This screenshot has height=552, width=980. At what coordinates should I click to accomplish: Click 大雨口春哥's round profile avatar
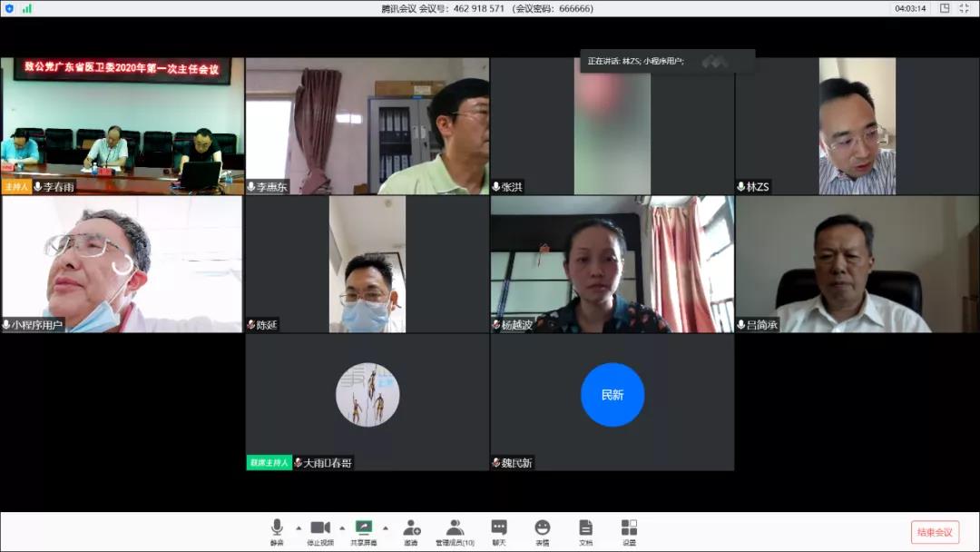click(367, 394)
